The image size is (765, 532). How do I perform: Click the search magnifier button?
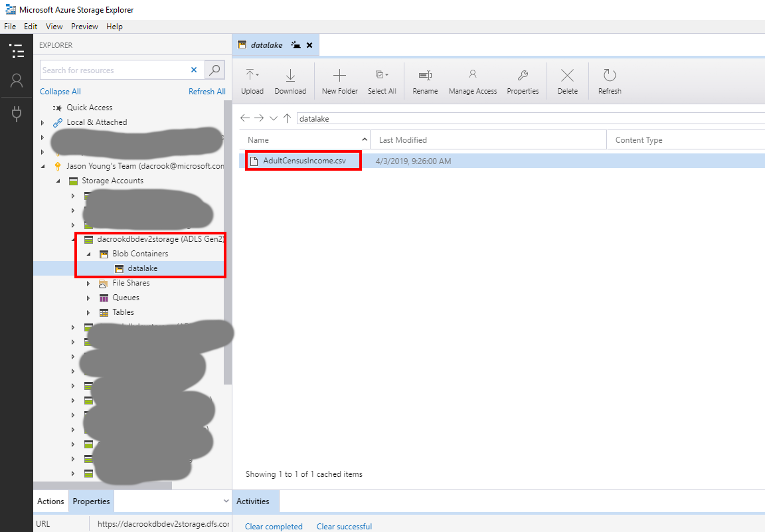[214, 70]
